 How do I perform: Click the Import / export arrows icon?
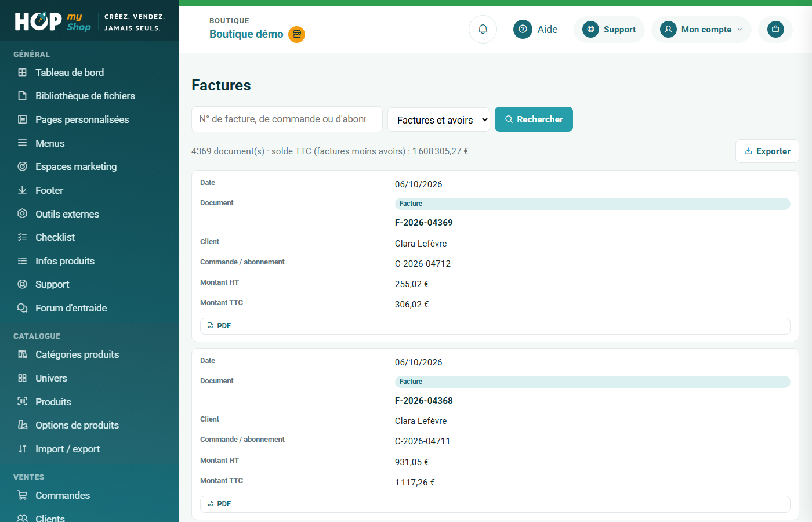pyautogui.click(x=23, y=449)
